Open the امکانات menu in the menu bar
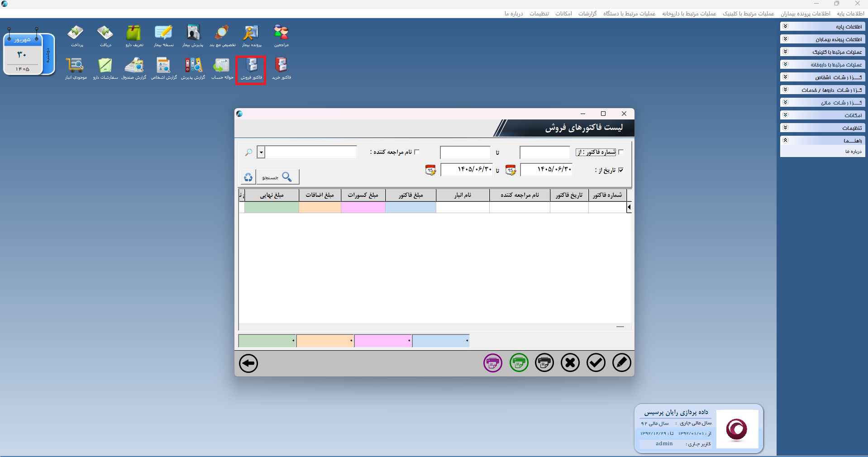The height and width of the screenshot is (457, 868). [564, 14]
